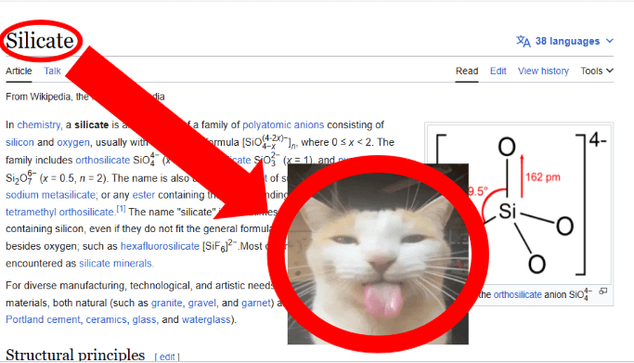This screenshot has width=634, height=363.
Task: Follow the silicon link
Action: tap(20, 142)
